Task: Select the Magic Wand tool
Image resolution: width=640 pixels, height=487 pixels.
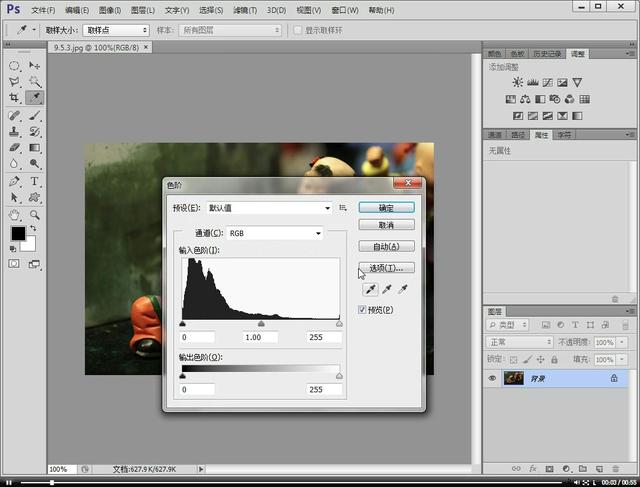Action: (34, 82)
